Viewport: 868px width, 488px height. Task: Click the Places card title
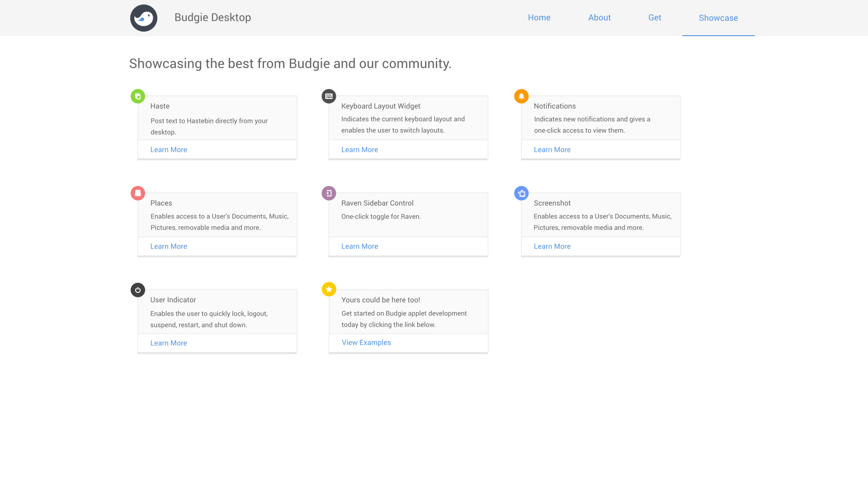click(161, 203)
